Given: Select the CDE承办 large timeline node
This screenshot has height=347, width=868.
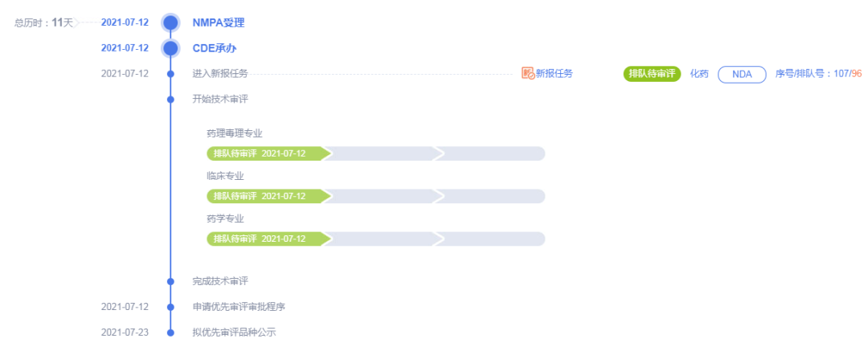Looking at the screenshot, I should coord(170,48).
